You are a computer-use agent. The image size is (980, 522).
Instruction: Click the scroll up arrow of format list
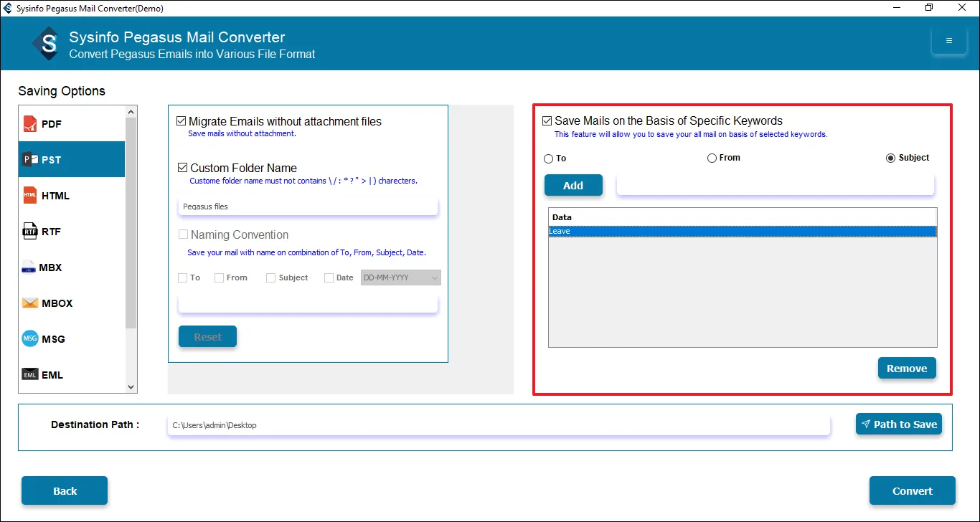tap(131, 112)
